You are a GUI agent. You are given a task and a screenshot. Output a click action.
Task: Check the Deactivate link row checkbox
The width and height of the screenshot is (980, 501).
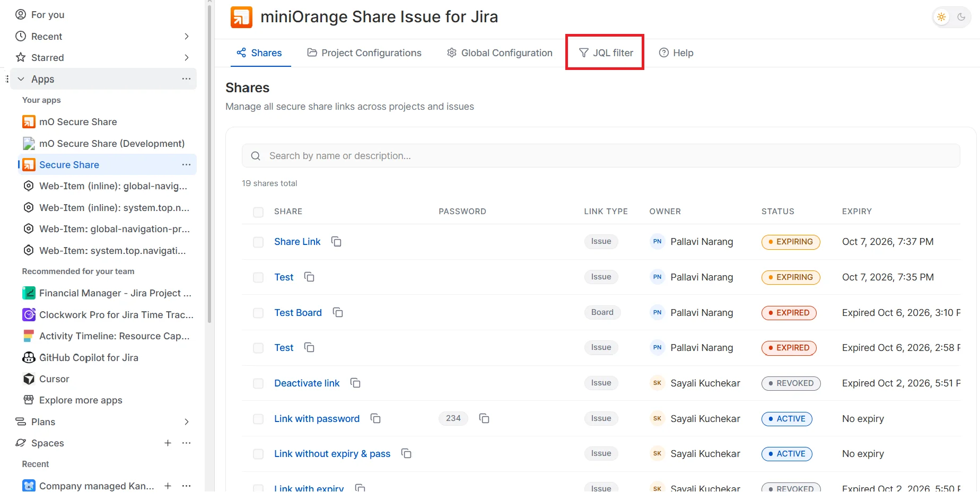(x=258, y=384)
